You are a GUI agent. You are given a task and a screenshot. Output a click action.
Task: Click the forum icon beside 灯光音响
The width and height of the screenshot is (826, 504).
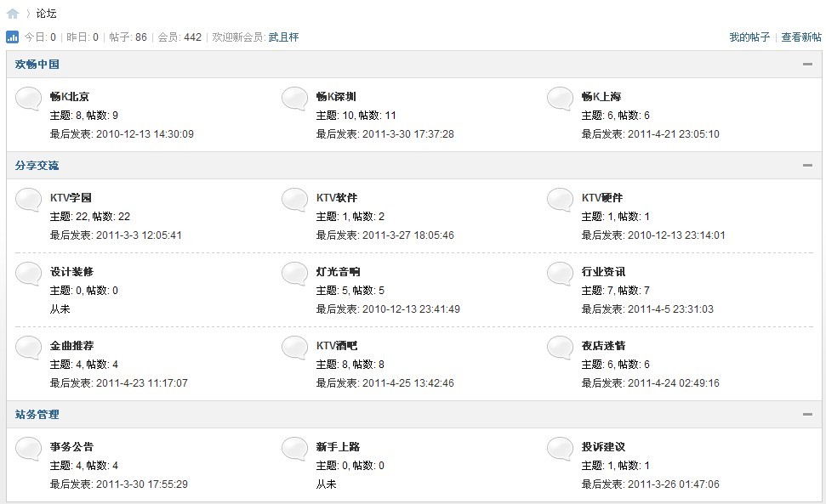[x=294, y=274]
